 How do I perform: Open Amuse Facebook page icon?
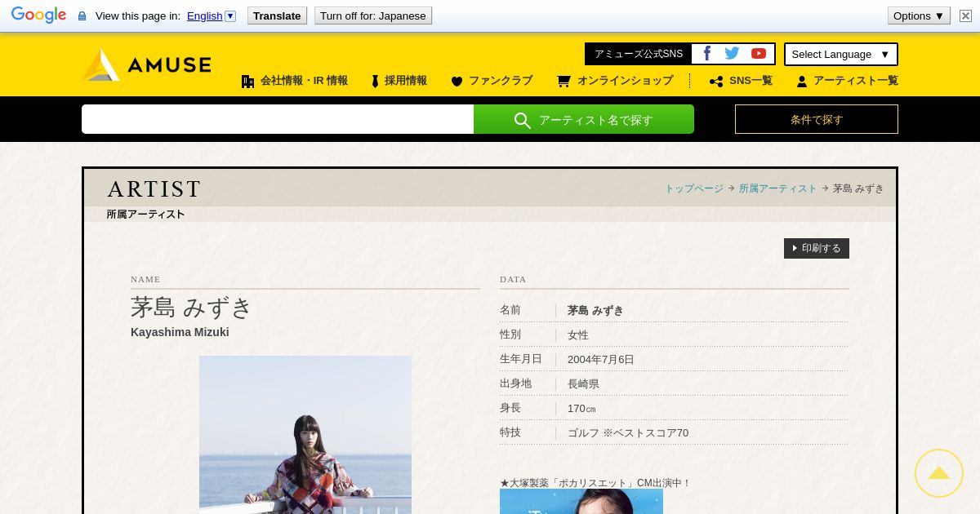[707, 54]
